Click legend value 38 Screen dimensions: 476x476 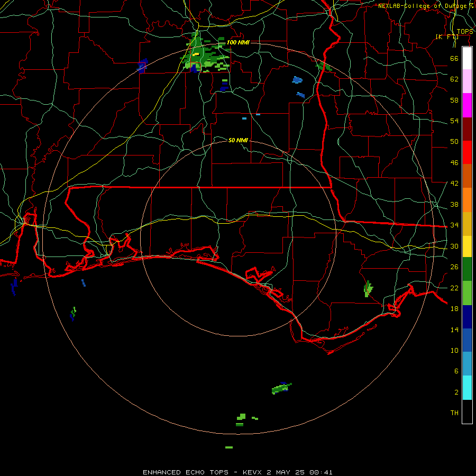click(x=454, y=204)
